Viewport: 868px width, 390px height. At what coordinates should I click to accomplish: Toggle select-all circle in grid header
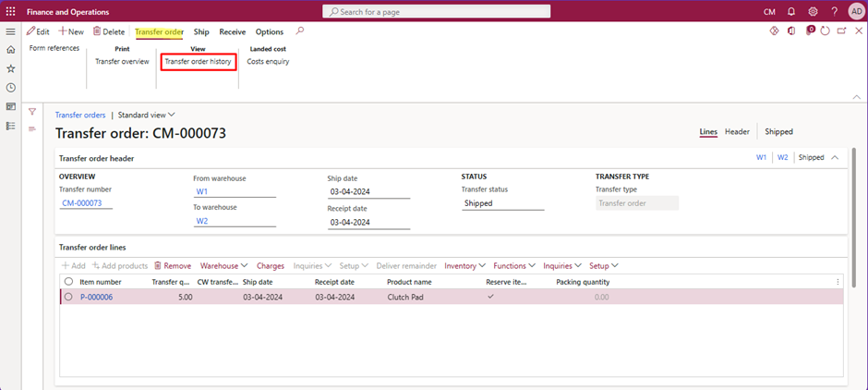[68, 282]
